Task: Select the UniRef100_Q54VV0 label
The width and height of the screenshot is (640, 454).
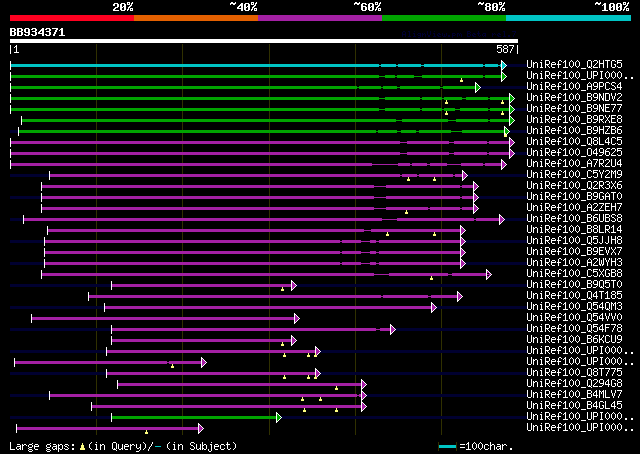Action: tap(574, 318)
